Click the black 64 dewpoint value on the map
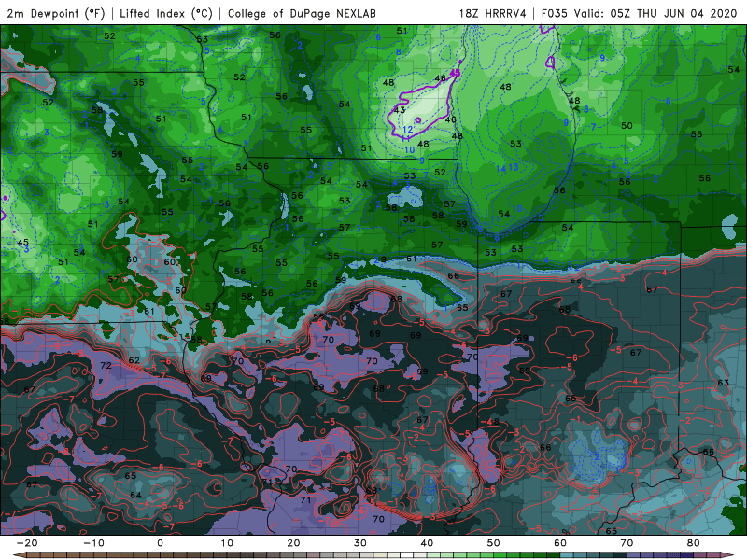 (135, 495)
